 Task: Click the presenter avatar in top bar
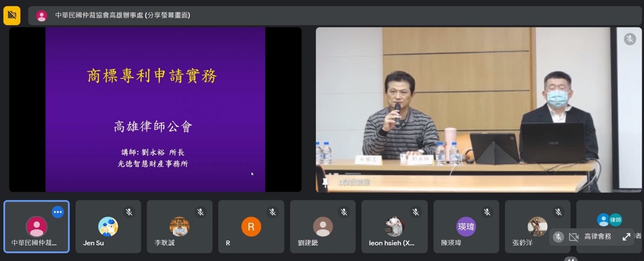(42, 15)
